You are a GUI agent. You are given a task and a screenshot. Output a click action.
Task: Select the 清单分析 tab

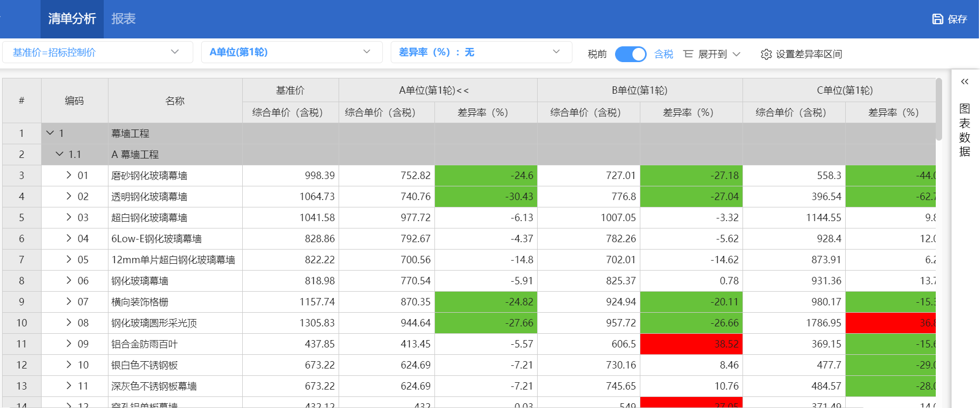[72, 19]
